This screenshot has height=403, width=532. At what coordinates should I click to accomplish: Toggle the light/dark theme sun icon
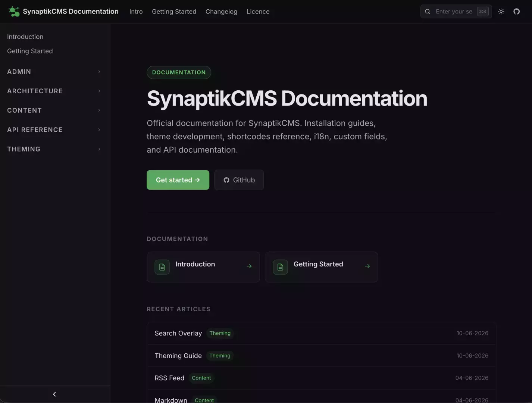501,12
